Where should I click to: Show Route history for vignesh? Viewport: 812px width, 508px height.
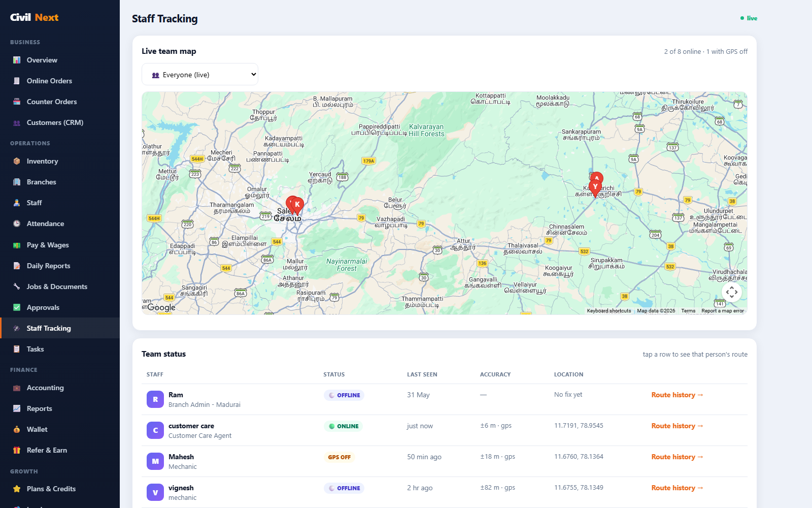pos(677,488)
